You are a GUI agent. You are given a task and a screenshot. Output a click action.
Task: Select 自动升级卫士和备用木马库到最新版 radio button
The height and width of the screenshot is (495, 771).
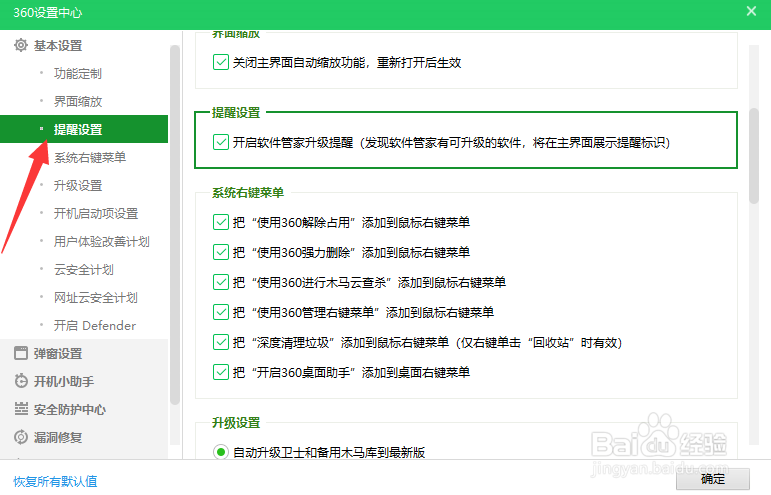point(221,452)
